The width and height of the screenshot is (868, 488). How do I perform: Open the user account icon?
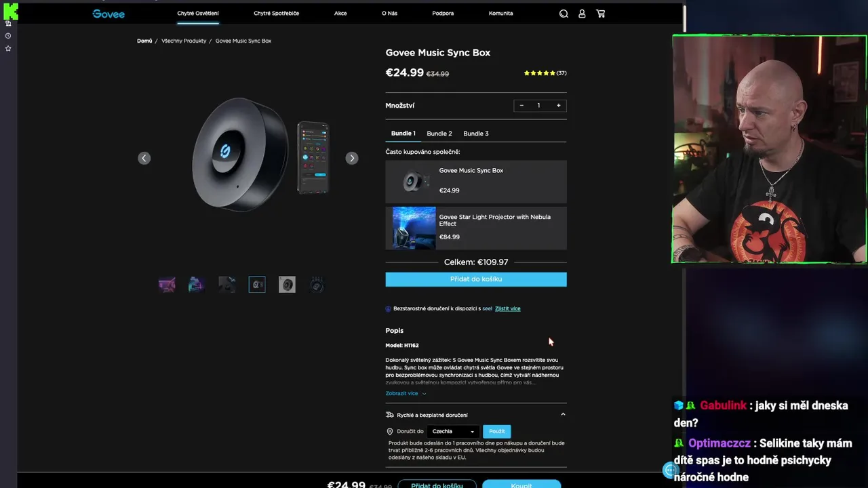pos(582,14)
